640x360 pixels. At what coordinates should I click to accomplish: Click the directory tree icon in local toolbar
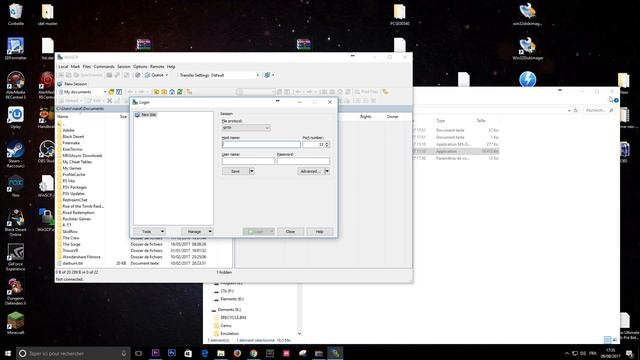189,92
